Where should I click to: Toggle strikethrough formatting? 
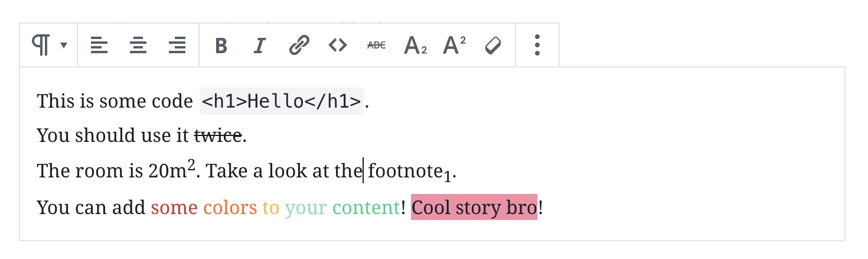(376, 45)
